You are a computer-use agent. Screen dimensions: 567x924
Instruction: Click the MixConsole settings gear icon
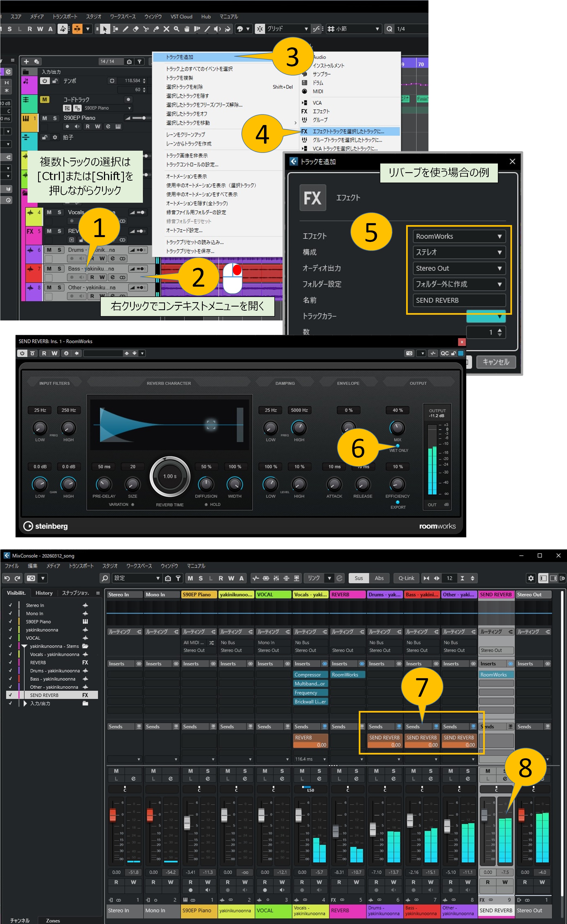tap(531, 578)
